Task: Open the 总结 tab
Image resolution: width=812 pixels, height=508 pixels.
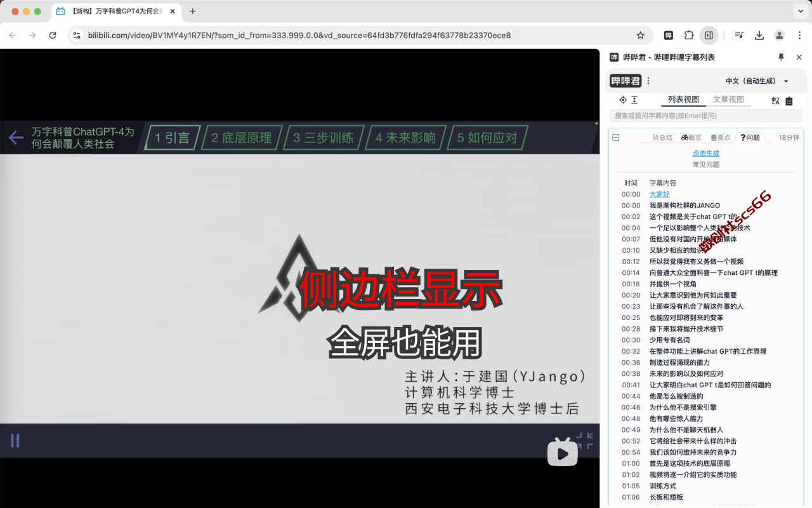Action: tap(662, 137)
